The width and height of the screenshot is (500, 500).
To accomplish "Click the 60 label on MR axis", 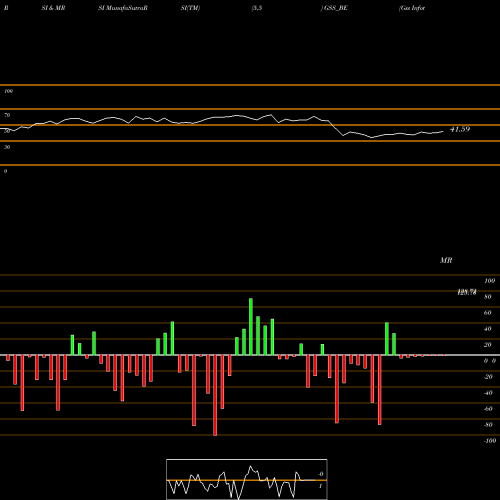I will coord(487,313).
